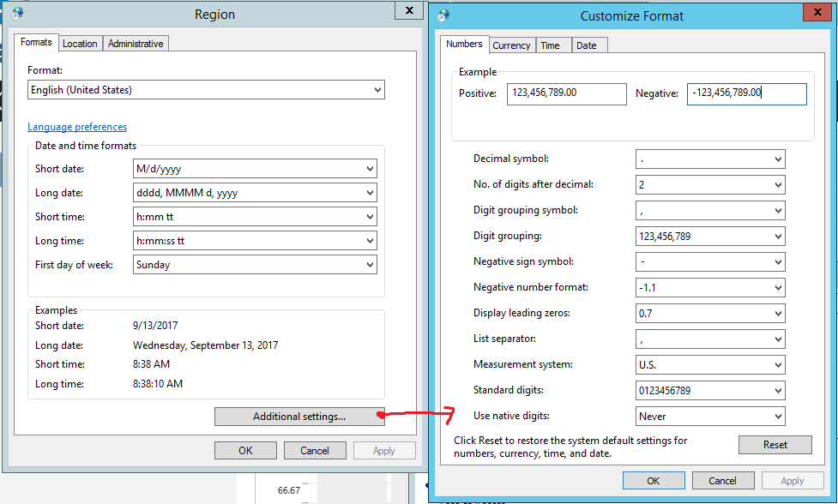Click the Short date example 9/13/2017
This screenshot has width=838, height=504.
(155, 326)
